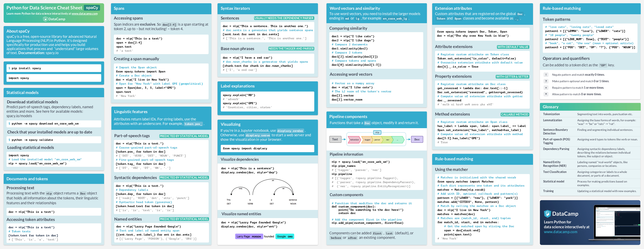Click the 'Larry Page PERSON' entity highlight
This screenshot has width=644, height=249.
(249, 236)
